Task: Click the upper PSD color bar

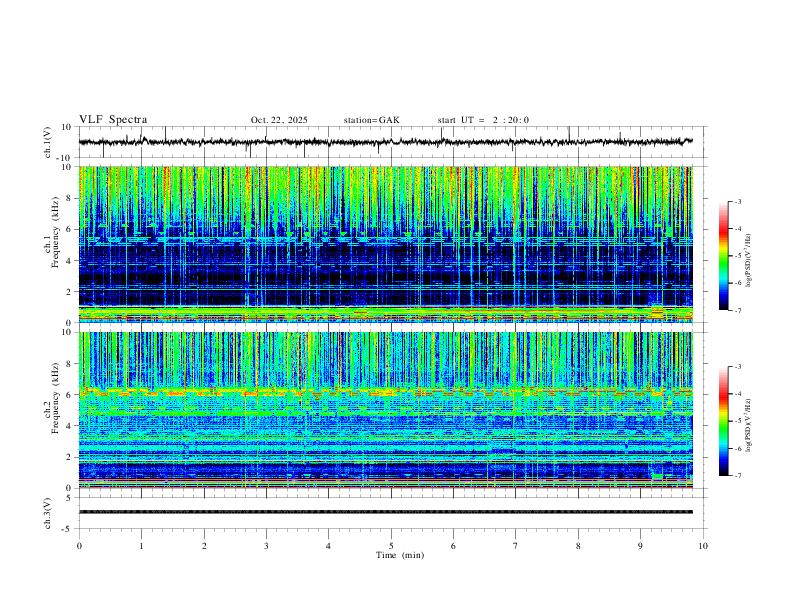Action: click(723, 256)
